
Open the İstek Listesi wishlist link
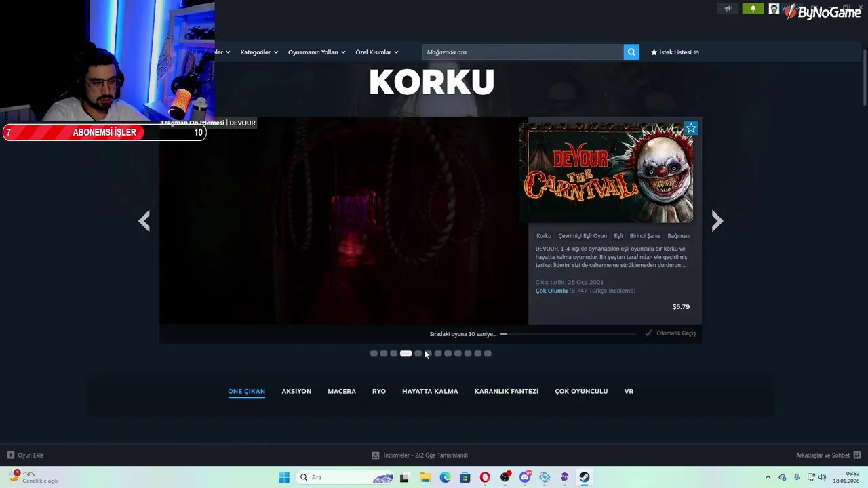tap(675, 52)
